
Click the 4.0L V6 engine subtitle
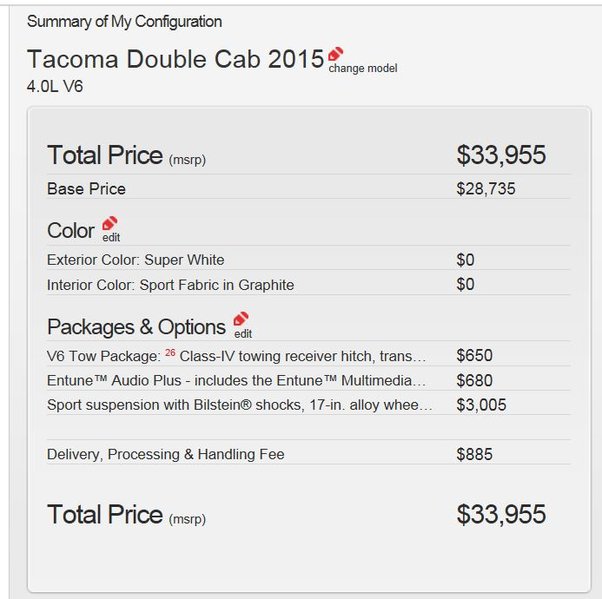point(55,86)
